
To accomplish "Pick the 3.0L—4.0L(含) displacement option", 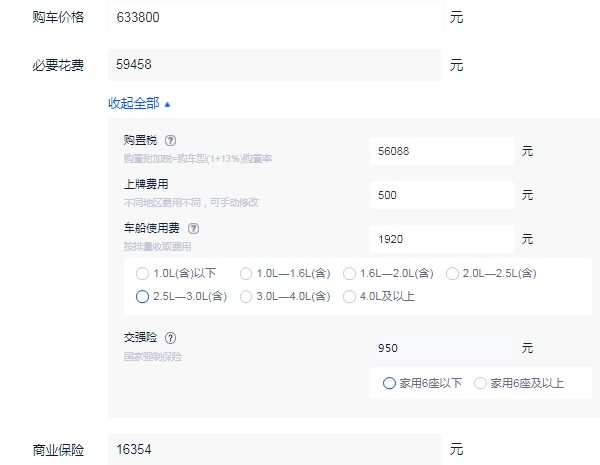I will pyautogui.click(x=245, y=296).
